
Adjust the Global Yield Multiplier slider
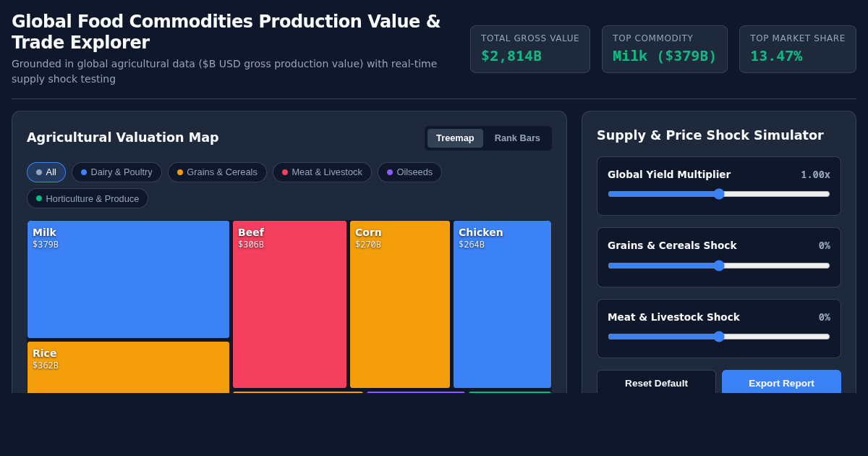click(x=719, y=194)
